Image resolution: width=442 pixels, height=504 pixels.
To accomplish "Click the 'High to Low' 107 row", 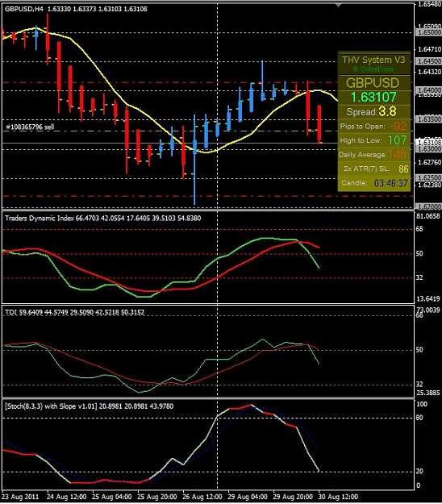I will coord(374,140).
